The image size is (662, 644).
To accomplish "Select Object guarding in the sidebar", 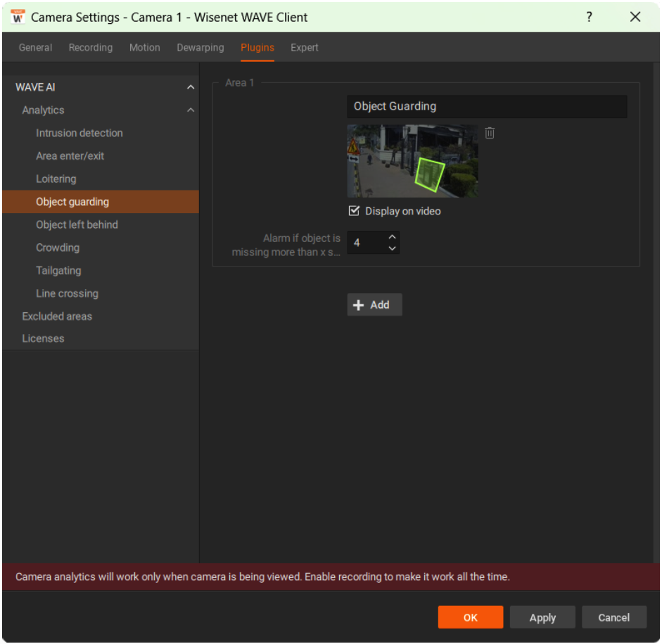I will 101,202.
